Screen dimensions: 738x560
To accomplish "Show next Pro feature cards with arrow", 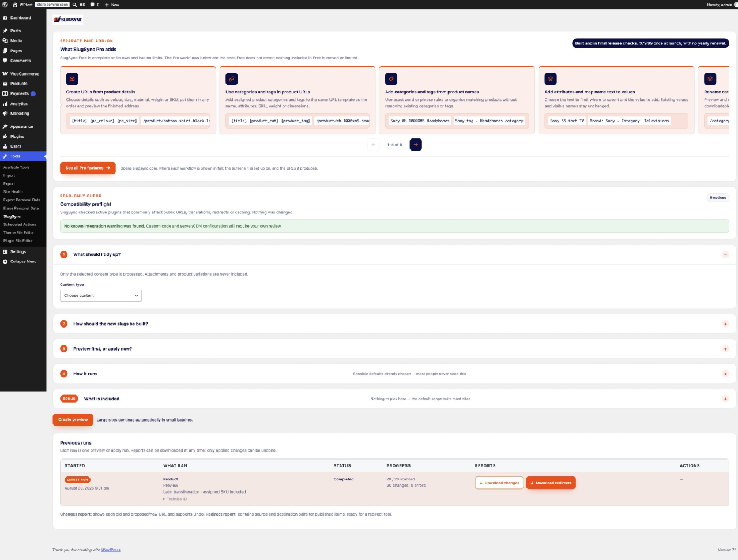I will pos(416,145).
